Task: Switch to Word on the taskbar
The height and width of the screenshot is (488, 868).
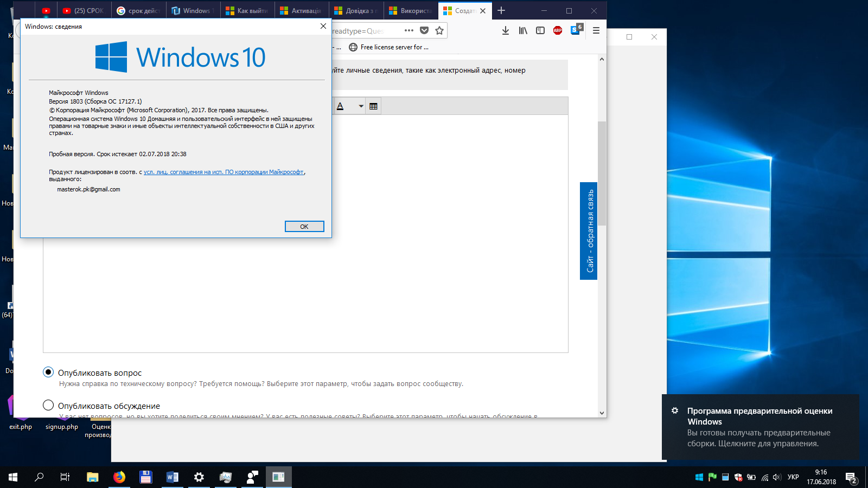Action: (173, 477)
